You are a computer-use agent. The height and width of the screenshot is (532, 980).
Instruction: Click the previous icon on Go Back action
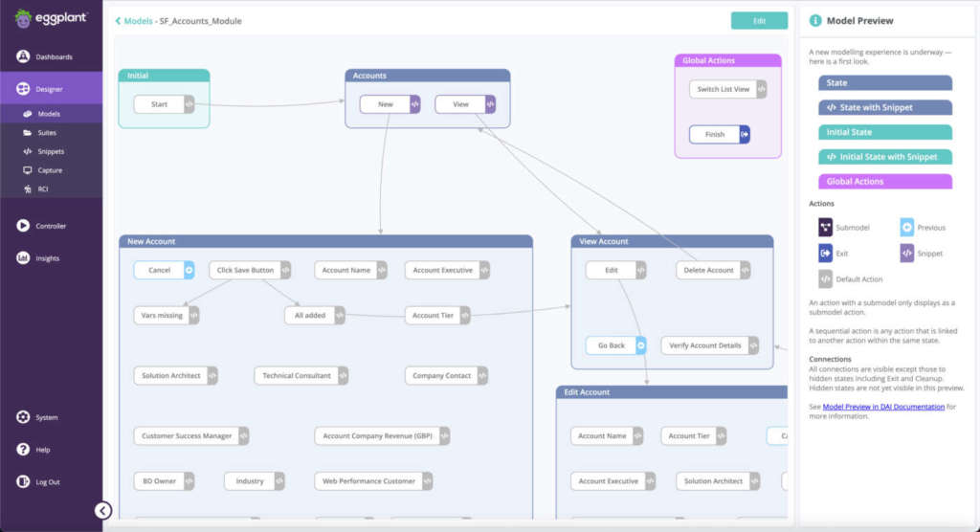(640, 345)
